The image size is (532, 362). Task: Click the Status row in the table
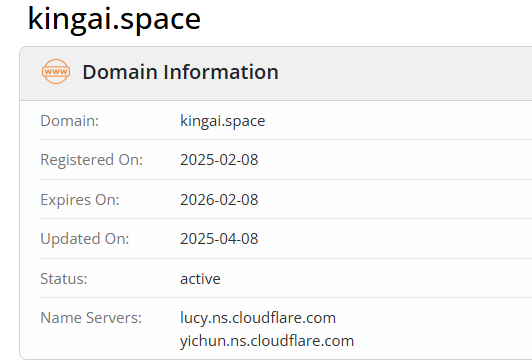pos(286,279)
